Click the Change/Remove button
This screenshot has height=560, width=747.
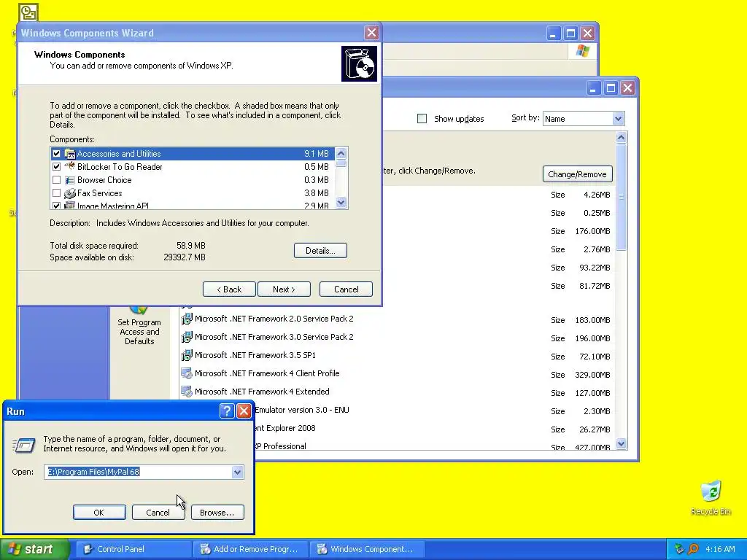click(578, 174)
